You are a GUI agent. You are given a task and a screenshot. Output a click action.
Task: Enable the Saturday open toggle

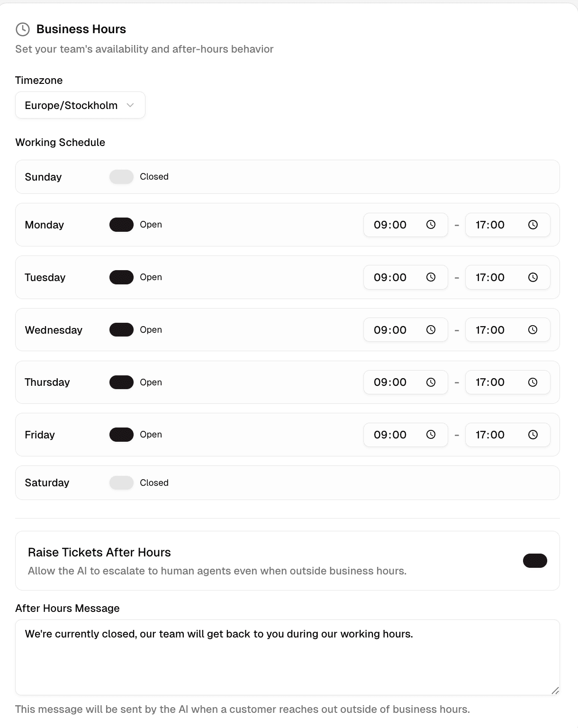point(121,482)
